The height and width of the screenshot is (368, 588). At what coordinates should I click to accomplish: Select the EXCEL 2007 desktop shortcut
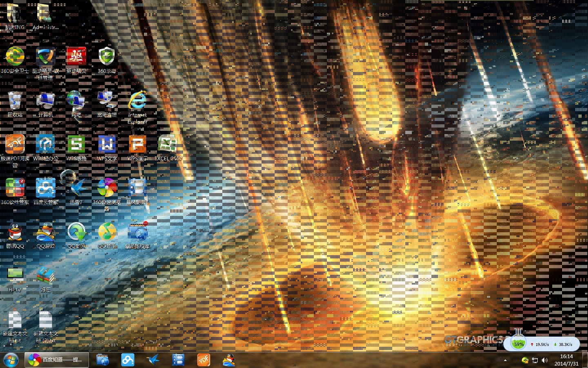(168, 148)
